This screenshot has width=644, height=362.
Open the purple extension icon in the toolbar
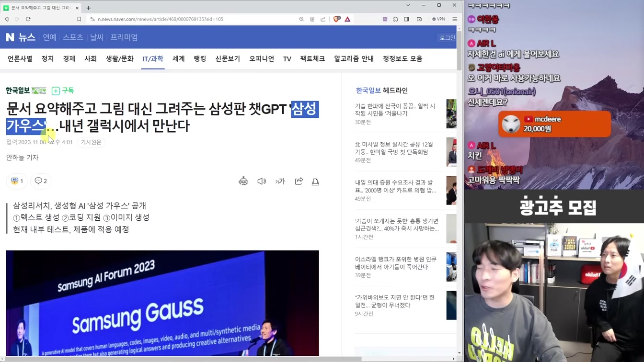point(385,19)
